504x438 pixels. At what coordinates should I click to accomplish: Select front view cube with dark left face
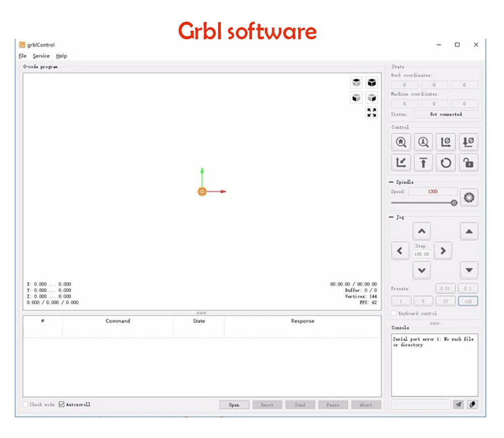pos(356,98)
